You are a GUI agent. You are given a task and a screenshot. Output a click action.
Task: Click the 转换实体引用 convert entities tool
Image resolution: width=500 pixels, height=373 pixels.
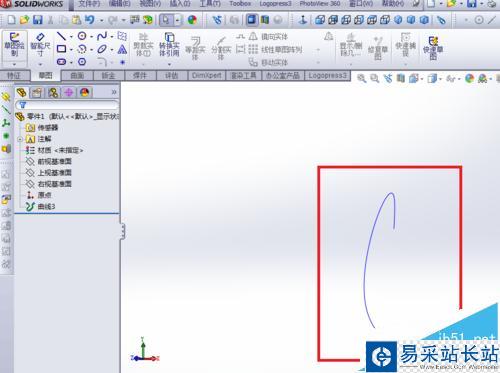(x=169, y=45)
